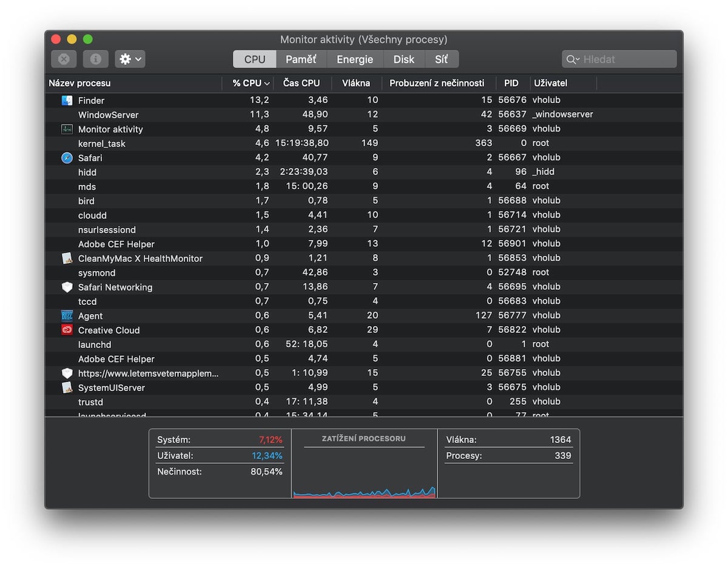Image resolution: width=728 pixels, height=568 pixels.
Task: Select the launchd process row
Action: 364,344
